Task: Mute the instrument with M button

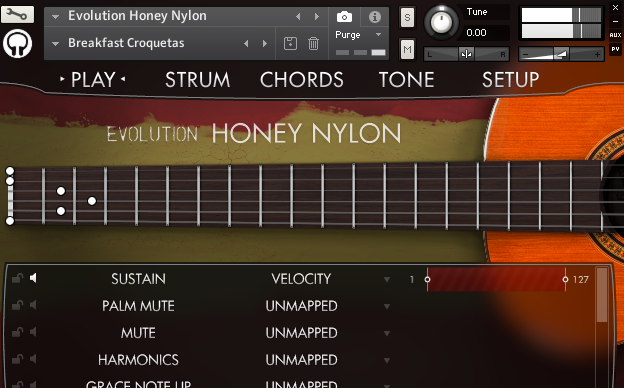Action: (x=407, y=49)
